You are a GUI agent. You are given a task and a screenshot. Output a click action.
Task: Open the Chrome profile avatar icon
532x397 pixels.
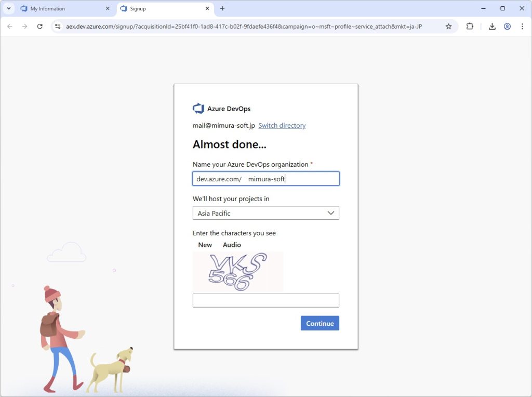pyautogui.click(x=507, y=27)
